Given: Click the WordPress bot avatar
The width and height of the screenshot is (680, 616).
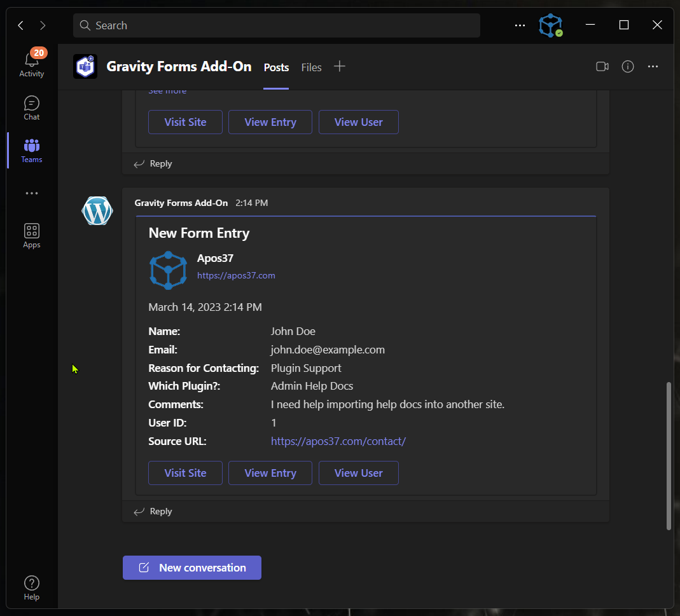Looking at the screenshot, I should pos(97,210).
